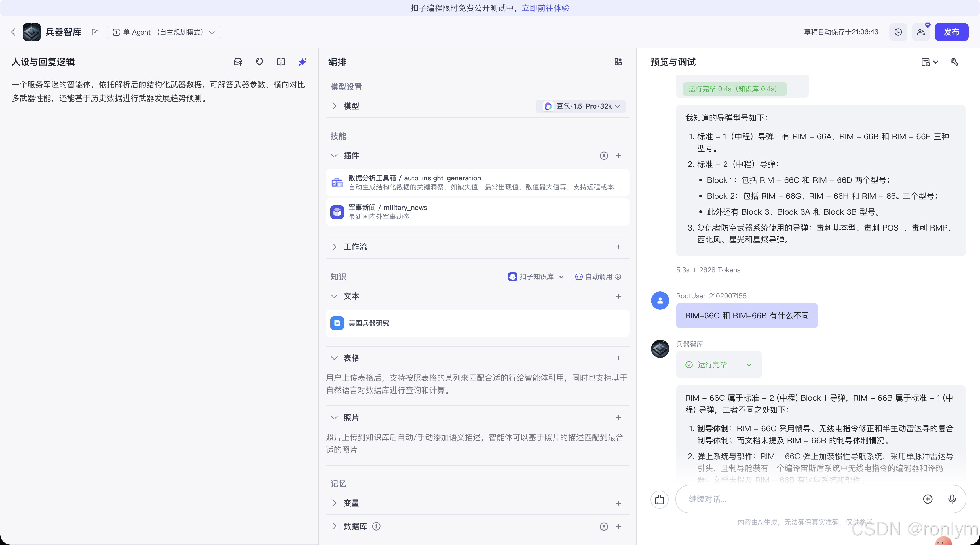Click the 兵器智库 bot avatar in header
The width and height of the screenshot is (980, 545).
(x=31, y=32)
